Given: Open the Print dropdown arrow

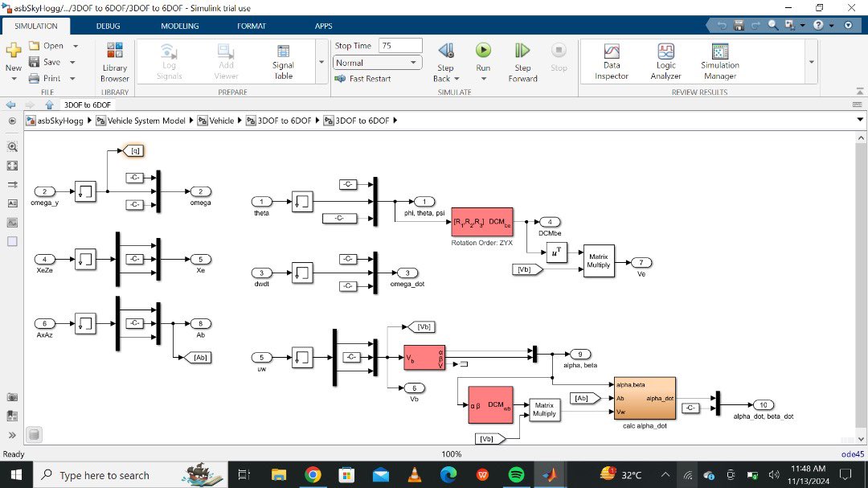Looking at the screenshot, I should [72, 78].
